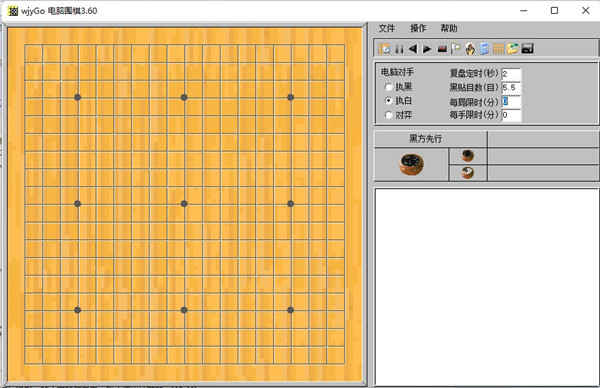The image size is (600, 388).
Task: Click the blue document icon in the toolbar
Action: click(484, 49)
